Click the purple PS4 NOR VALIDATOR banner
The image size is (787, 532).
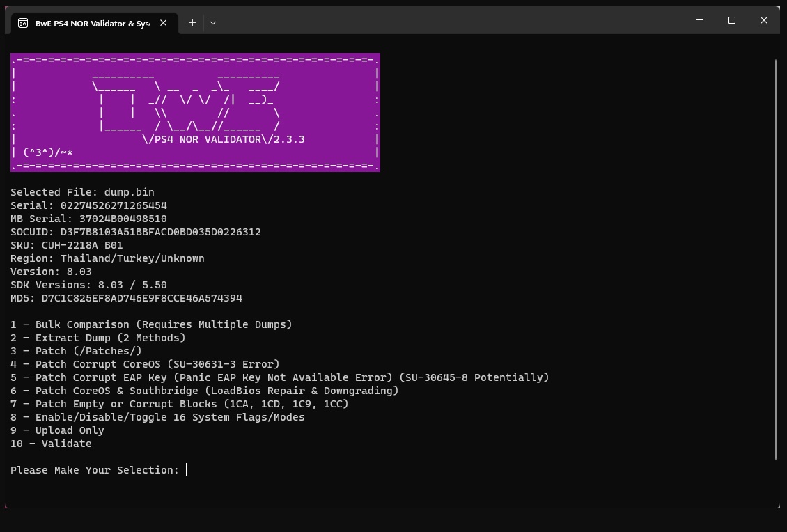point(195,112)
